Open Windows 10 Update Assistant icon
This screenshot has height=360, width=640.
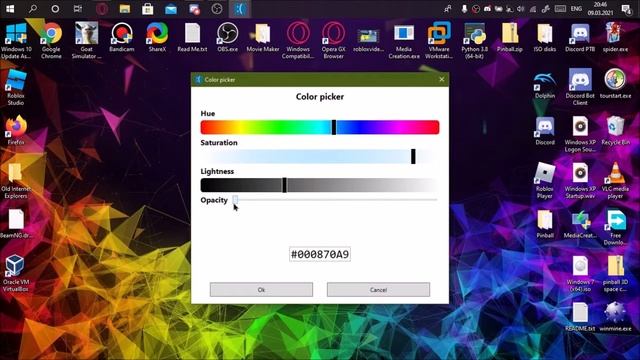pyautogui.click(x=16, y=41)
